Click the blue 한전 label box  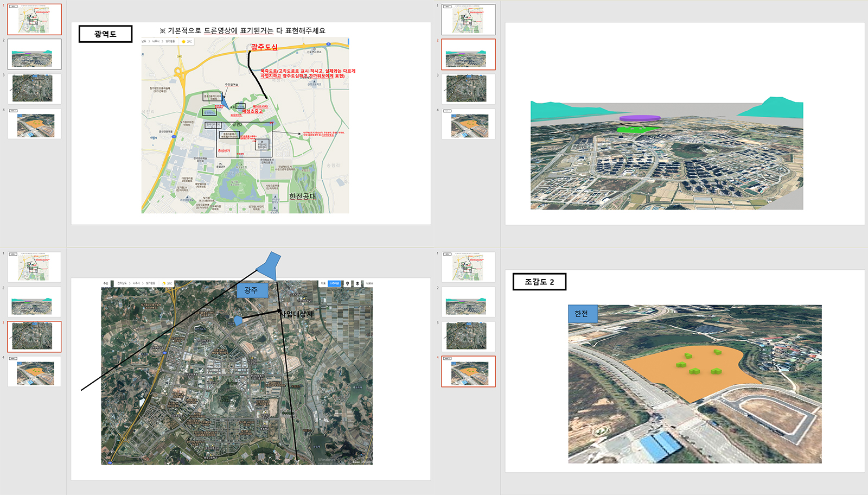coord(583,314)
